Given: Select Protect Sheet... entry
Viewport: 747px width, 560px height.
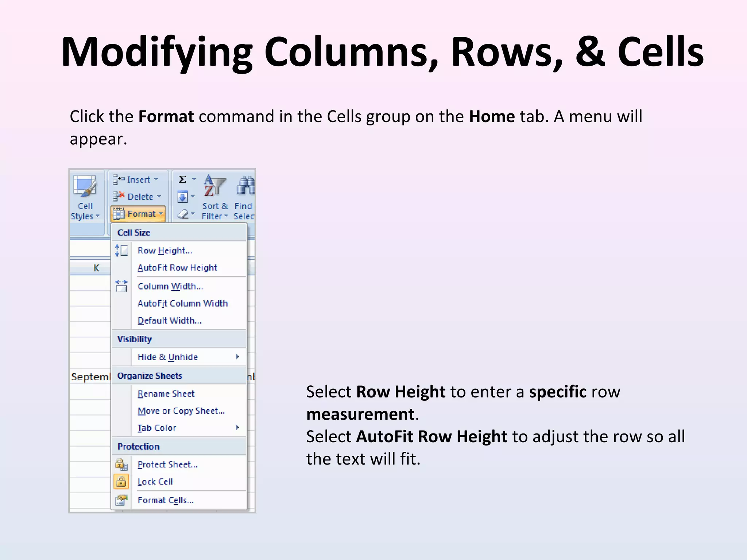Looking at the screenshot, I should click(179, 464).
